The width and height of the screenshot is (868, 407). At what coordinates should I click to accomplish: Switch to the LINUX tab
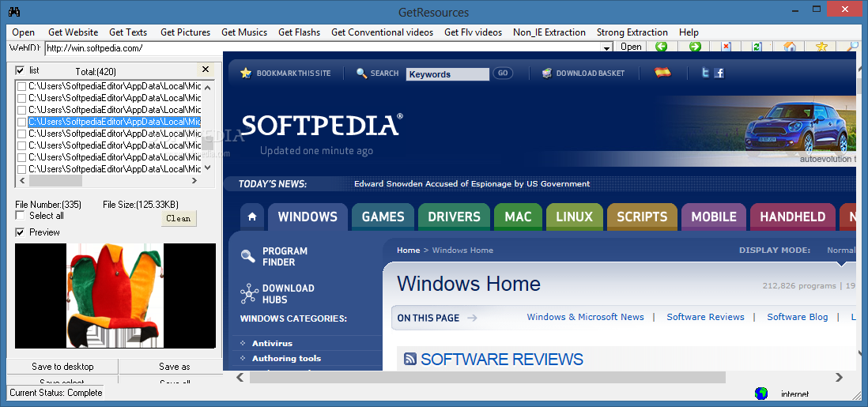point(574,217)
